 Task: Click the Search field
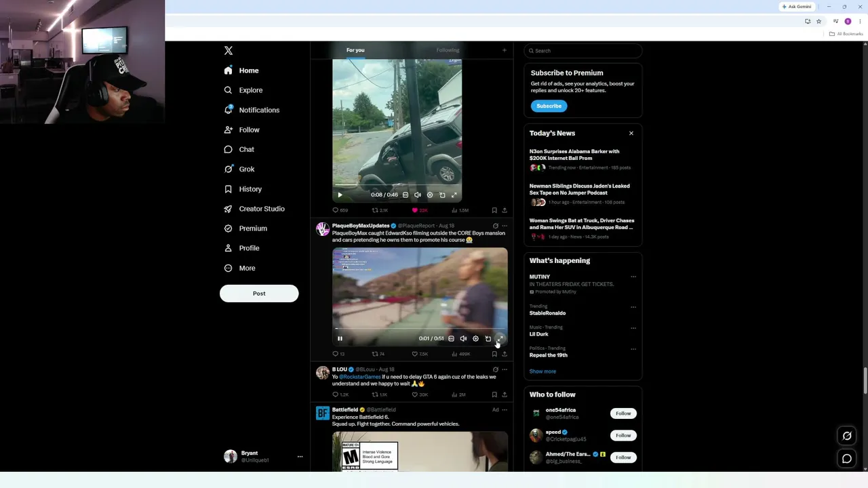click(583, 51)
